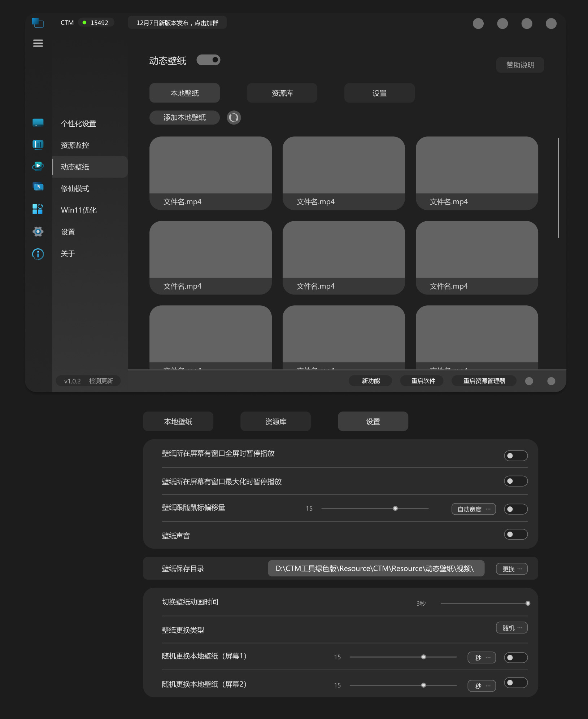Open the 秒 unit dropdown for 屏幕1

tap(482, 658)
